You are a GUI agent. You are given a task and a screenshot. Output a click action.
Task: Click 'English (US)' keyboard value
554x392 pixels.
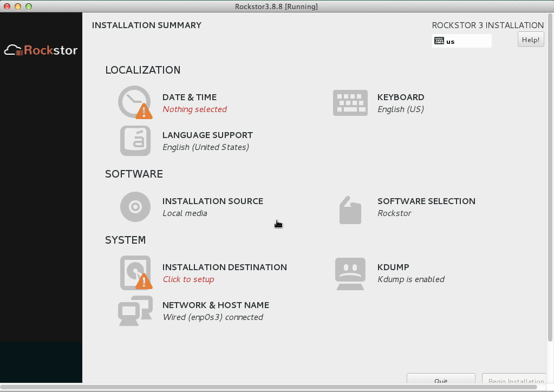(400, 109)
